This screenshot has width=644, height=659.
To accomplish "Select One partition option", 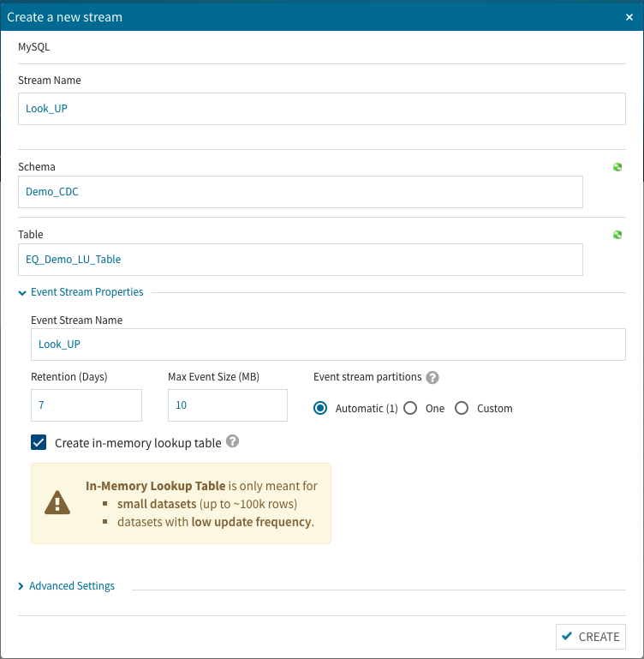I will [x=410, y=408].
